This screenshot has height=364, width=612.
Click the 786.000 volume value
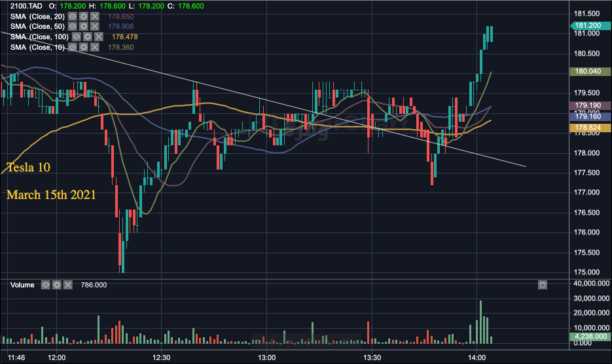tap(94, 285)
